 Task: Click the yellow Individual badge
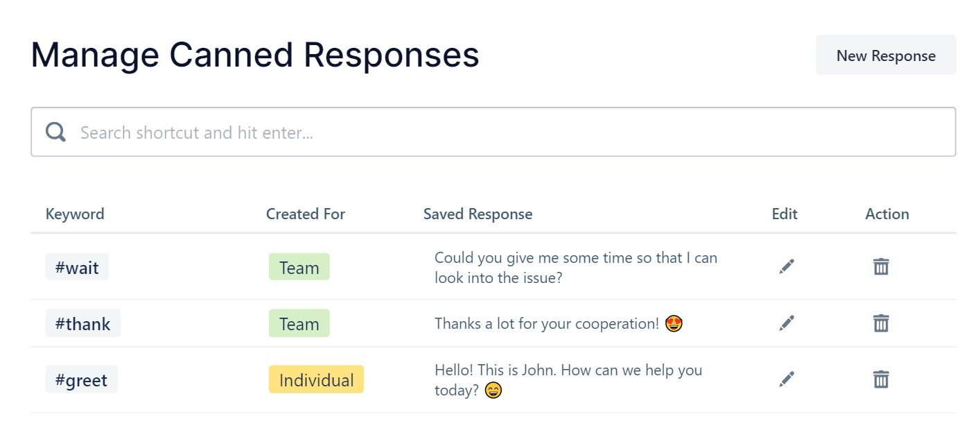tap(316, 380)
